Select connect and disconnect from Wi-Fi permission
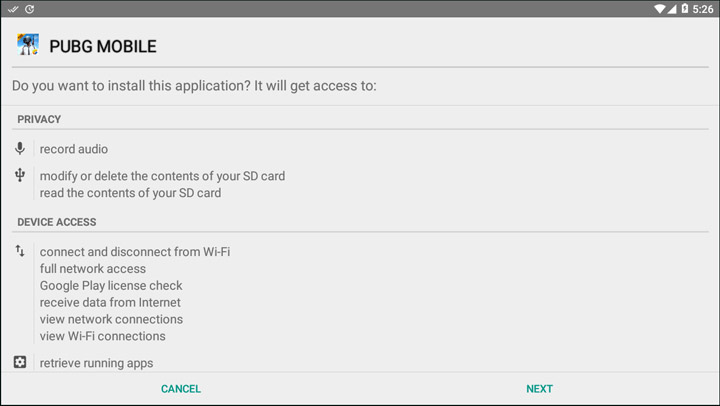 (135, 252)
